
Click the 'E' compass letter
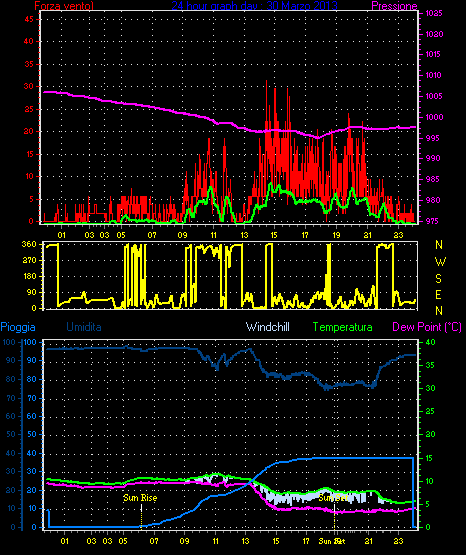[438, 294]
